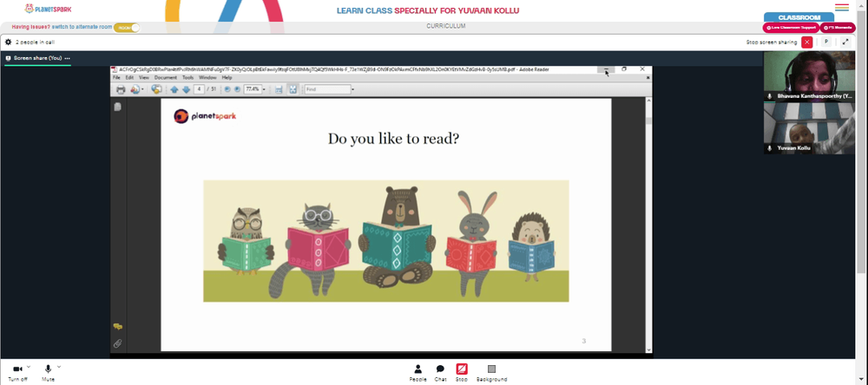Open Help menu in Adobe Reader

227,77
